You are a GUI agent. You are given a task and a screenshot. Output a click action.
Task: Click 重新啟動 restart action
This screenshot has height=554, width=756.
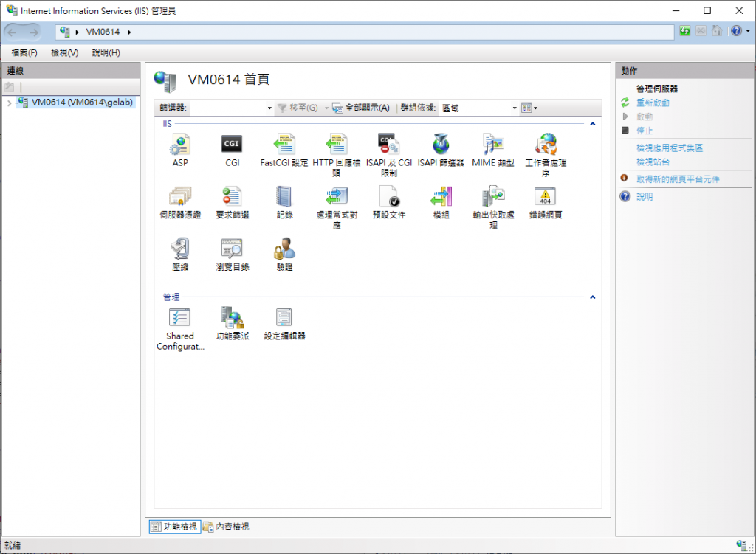pos(653,103)
